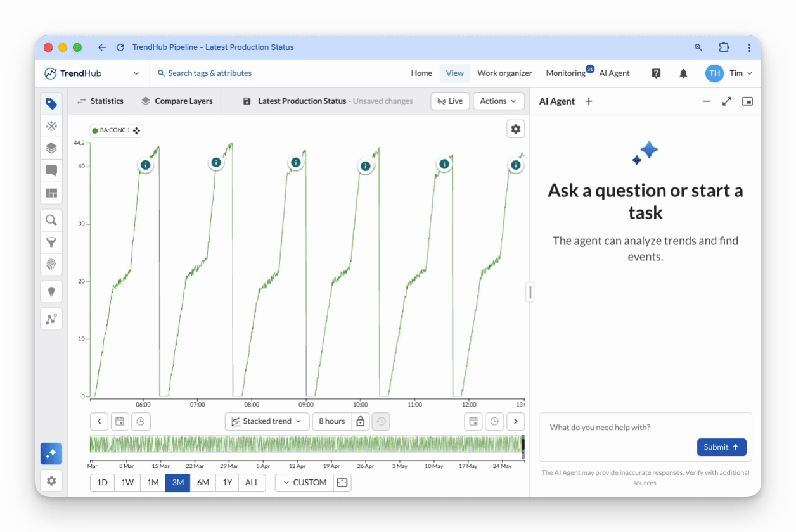
Task: Open the Actions dropdown
Action: click(x=499, y=101)
